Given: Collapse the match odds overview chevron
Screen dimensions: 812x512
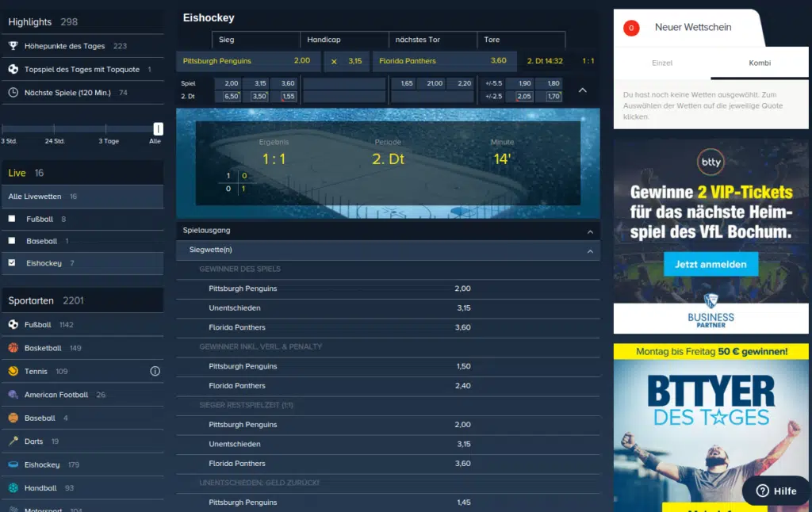Looking at the screenshot, I should [583, 90].
